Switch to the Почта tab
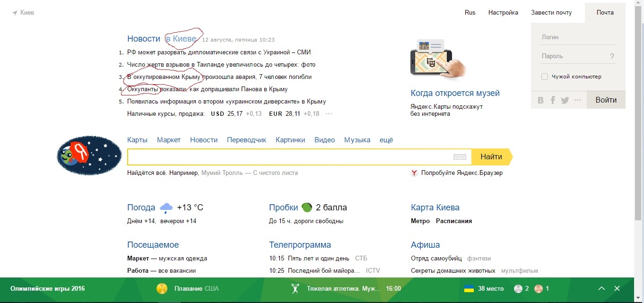This screenshot has height=303, width=644. coord(605,13)
